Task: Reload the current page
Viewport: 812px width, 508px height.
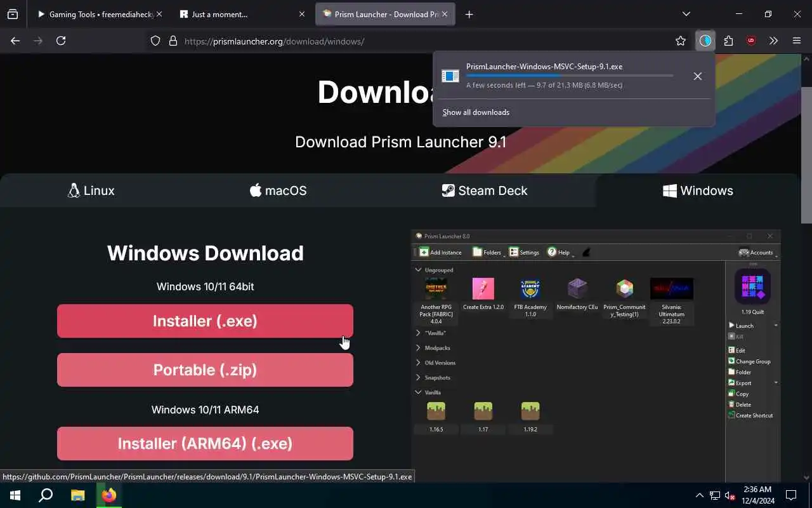Action: coord(61,41)
